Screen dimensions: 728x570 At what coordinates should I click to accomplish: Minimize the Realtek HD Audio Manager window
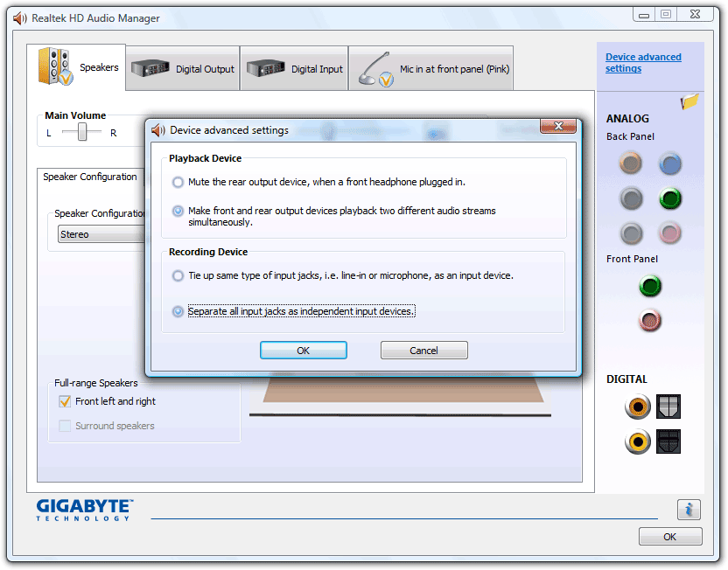coord(644,14)
